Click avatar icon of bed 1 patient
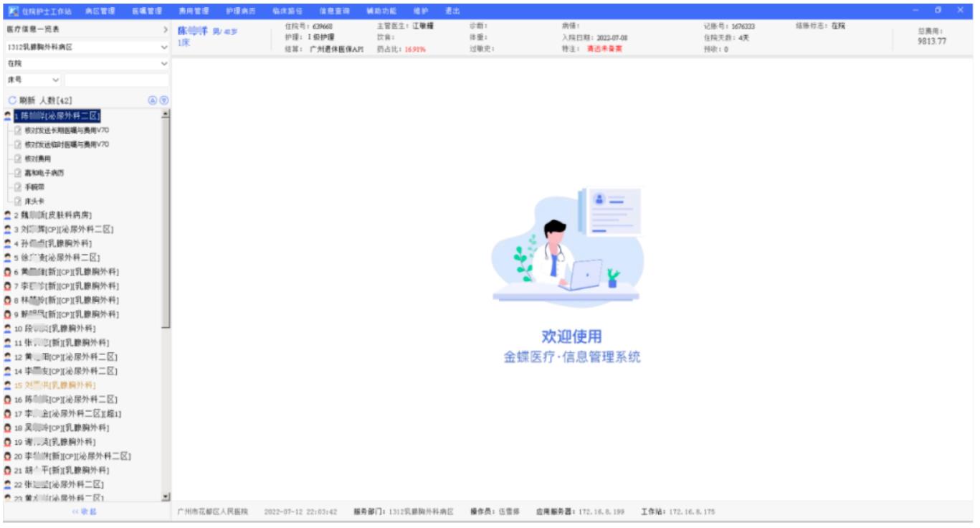Viewport: 980px width, 528px height. 7,115
